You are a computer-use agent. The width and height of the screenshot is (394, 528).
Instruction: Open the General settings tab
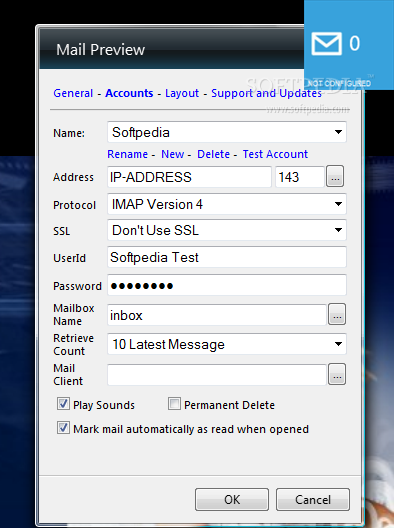click(73, 93)
